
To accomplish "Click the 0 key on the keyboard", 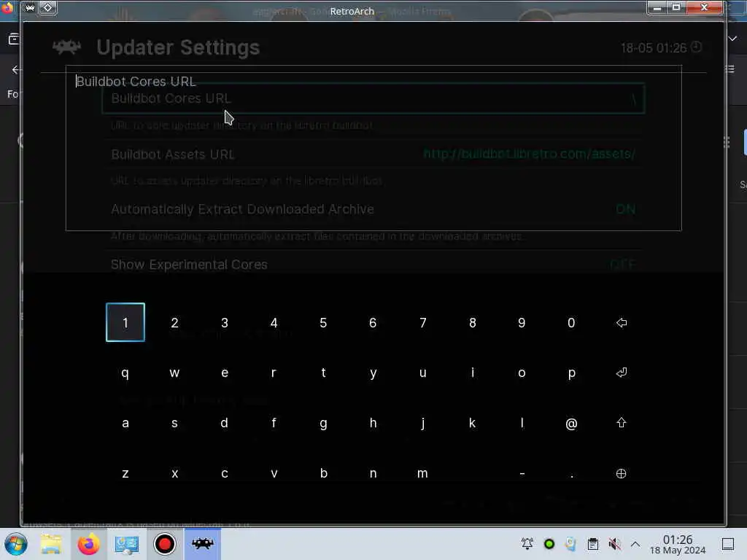I will [571, 322].
